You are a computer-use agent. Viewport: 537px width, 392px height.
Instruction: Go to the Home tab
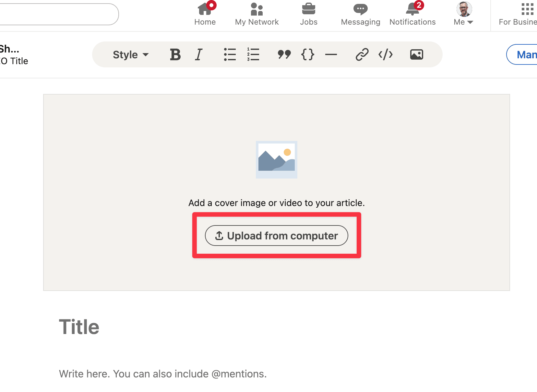(x=205, y=14)
